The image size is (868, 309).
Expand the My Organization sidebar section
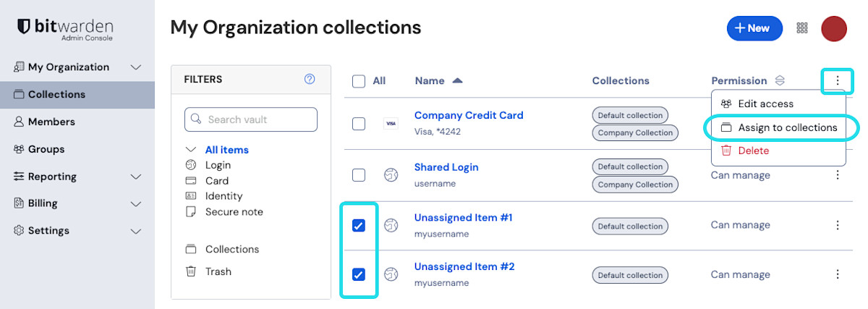tap(135, 67)
